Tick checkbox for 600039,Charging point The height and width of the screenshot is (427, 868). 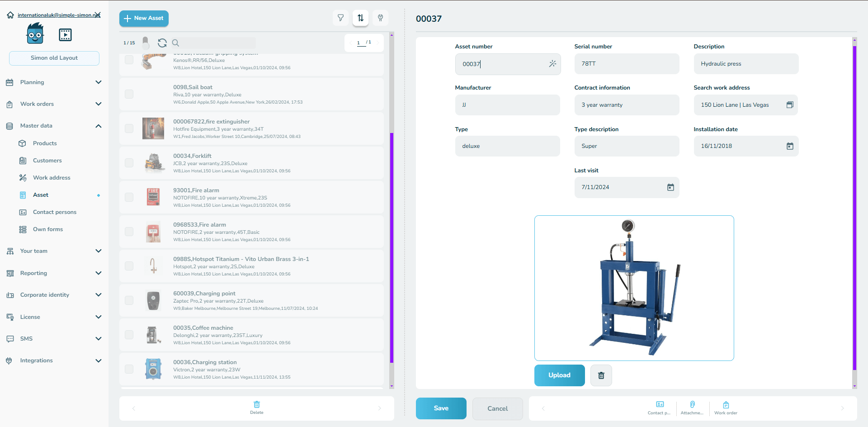129,300
